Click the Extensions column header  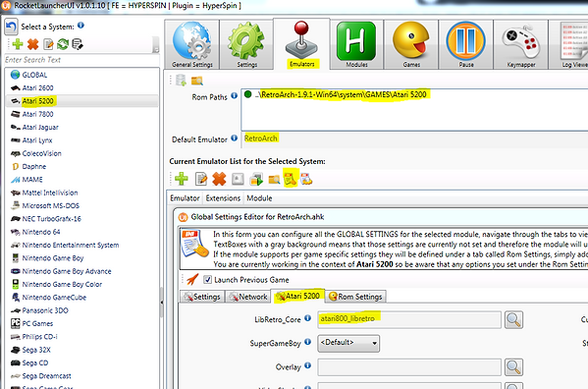pos(223,198)
